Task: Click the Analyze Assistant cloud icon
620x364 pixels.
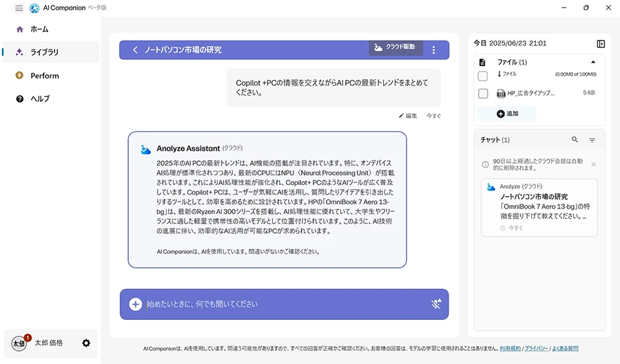Action: 145,149
